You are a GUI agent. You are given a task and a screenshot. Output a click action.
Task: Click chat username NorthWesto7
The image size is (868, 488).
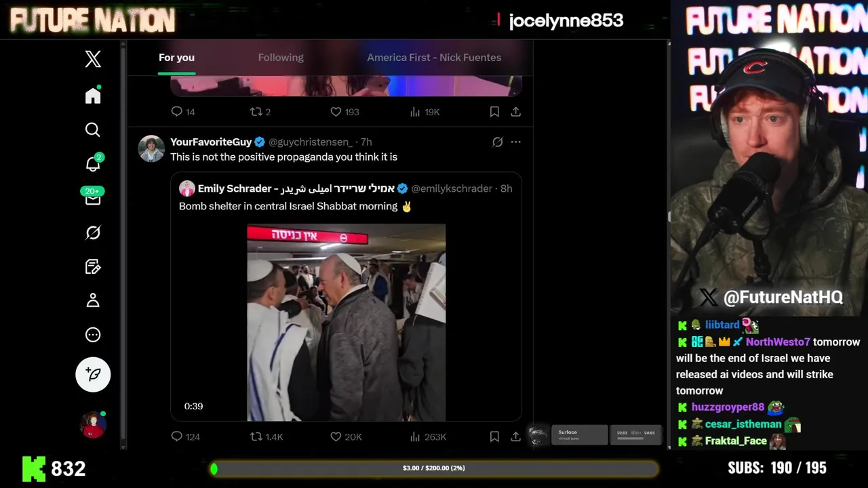[778, 342]
